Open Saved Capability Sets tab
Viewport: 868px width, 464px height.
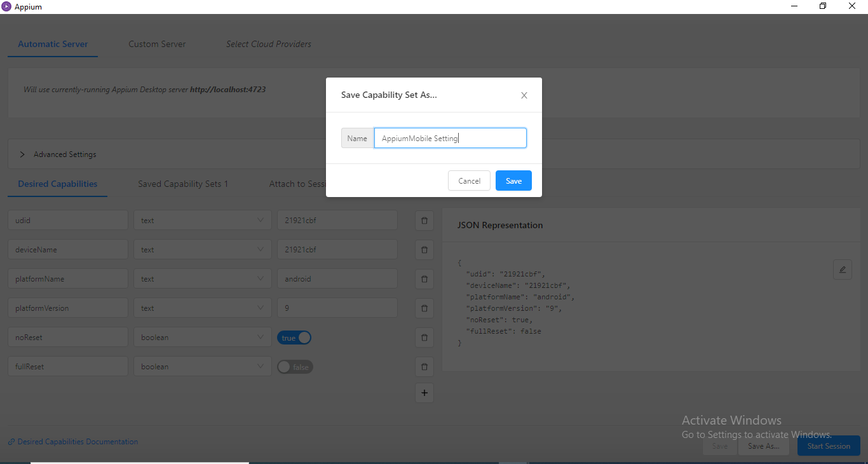click(x=183, y=184)
